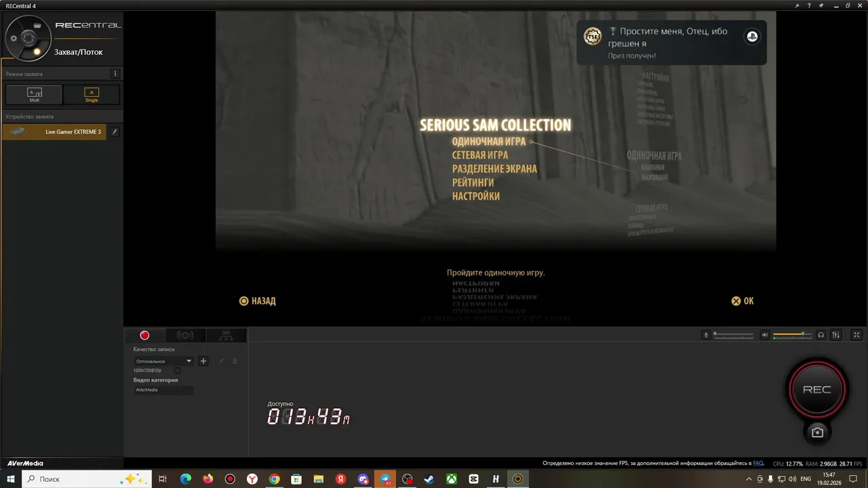The width and height of the screenshot is (868, 488).
Task: Open Steam from taskbar
Action: tap(429, 479)
